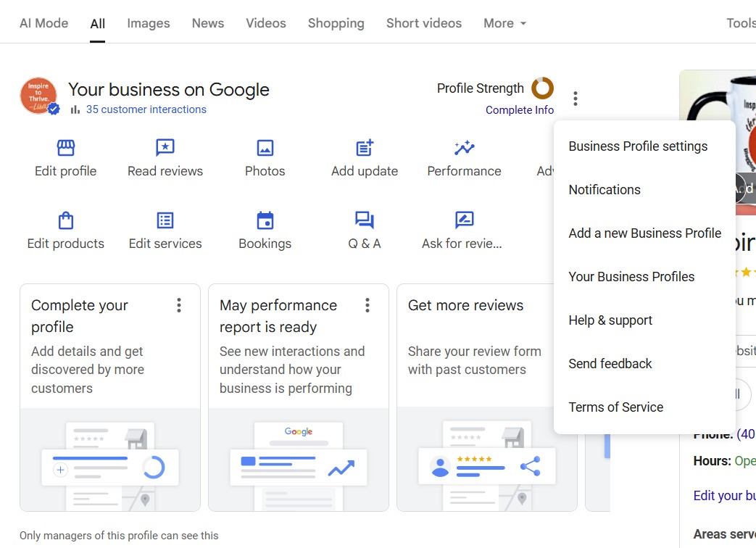Click the Profile Strength ring indicator
Screen dimensions: 756x548
(x=542, y=88)
